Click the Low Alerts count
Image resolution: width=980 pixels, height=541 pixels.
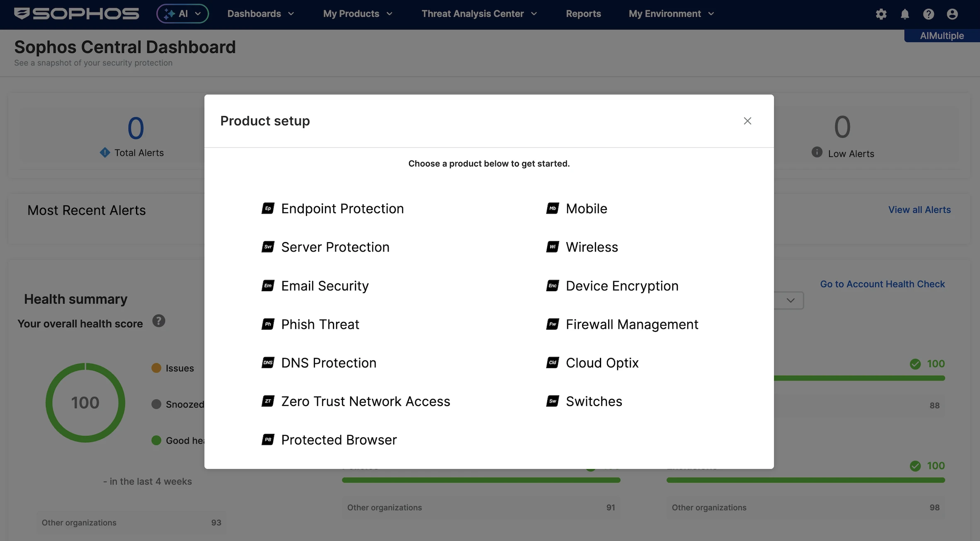[842, 127]
